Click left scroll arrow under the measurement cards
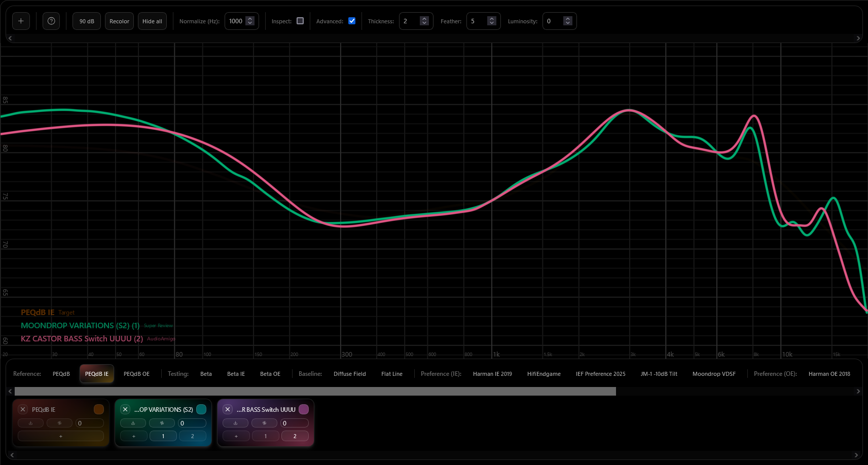This screenshot has height=465, width=868. pyautogui.click(x=12, y=455)
